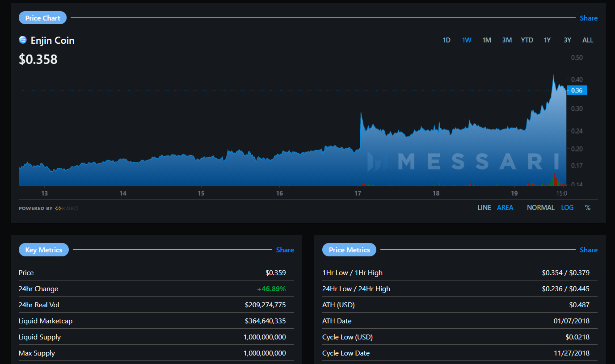Click the date label 17 on axis
Image resolution: width=615 pixels, height=364 pixels.
(x=358, y=193)
